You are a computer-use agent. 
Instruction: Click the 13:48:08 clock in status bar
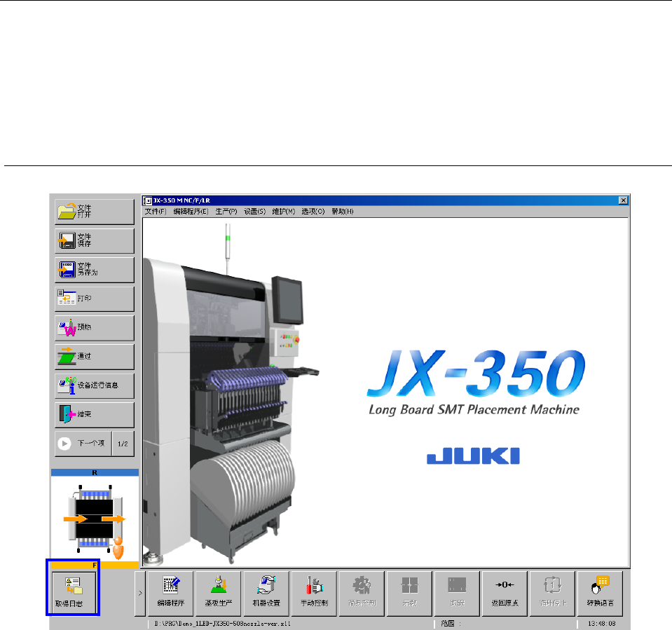[x=601, y=624]
